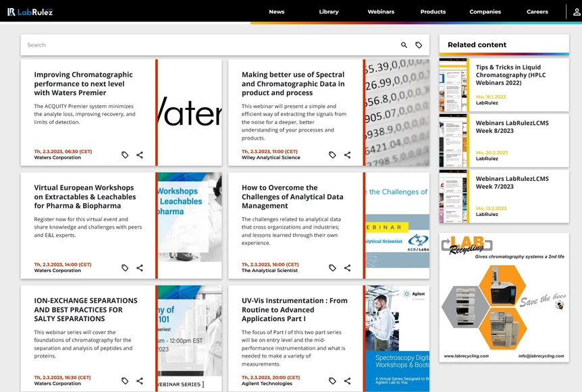Click the search magnifier icon
The image size is (582, 392).
click(404, 45)
